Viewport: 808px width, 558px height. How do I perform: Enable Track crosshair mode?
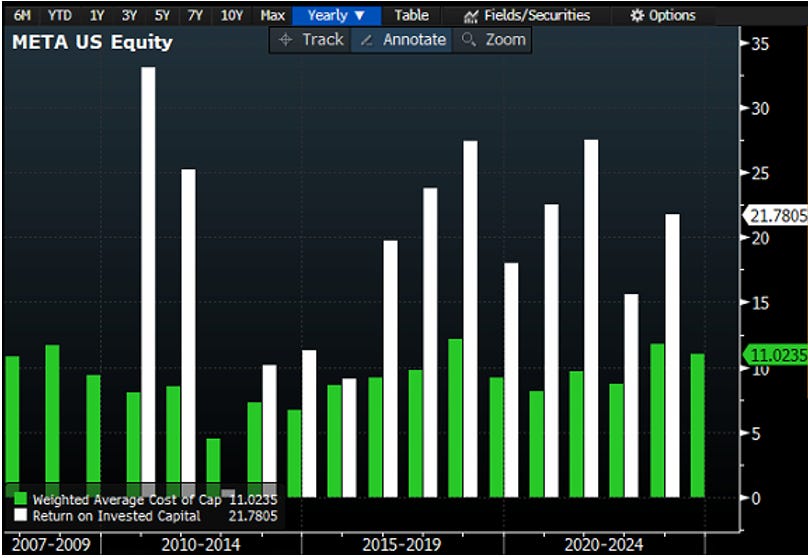311,40
